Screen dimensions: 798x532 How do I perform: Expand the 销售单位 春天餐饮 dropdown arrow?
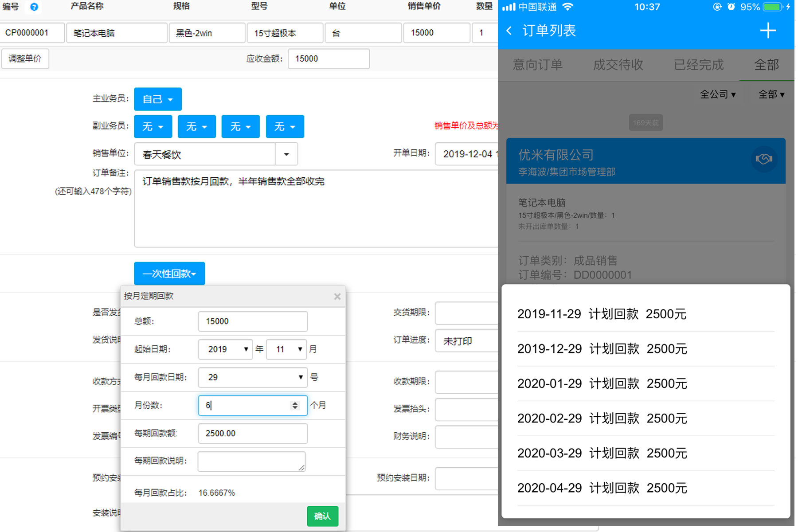coord(286,154)
